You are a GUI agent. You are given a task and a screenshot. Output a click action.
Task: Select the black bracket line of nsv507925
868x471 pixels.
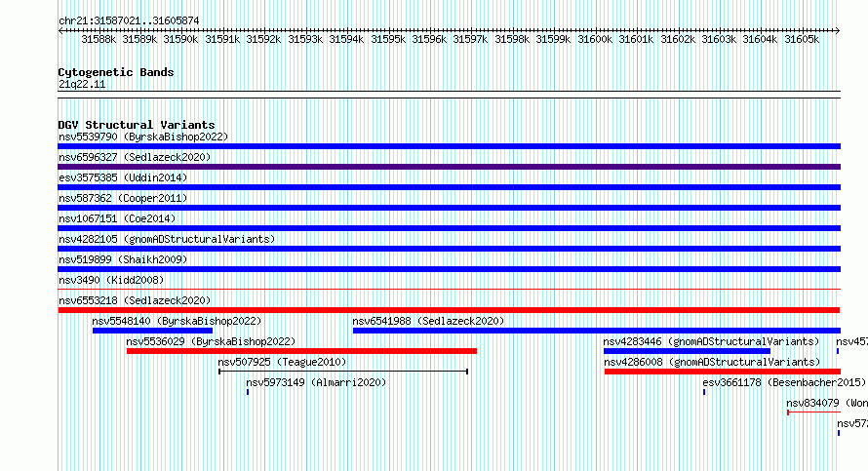click(x=343, y=372)
